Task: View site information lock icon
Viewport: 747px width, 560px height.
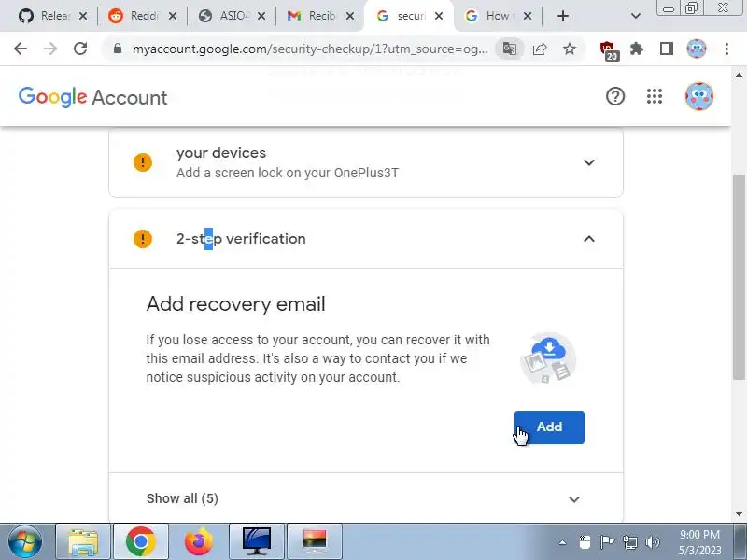Action: click(118, 49)
